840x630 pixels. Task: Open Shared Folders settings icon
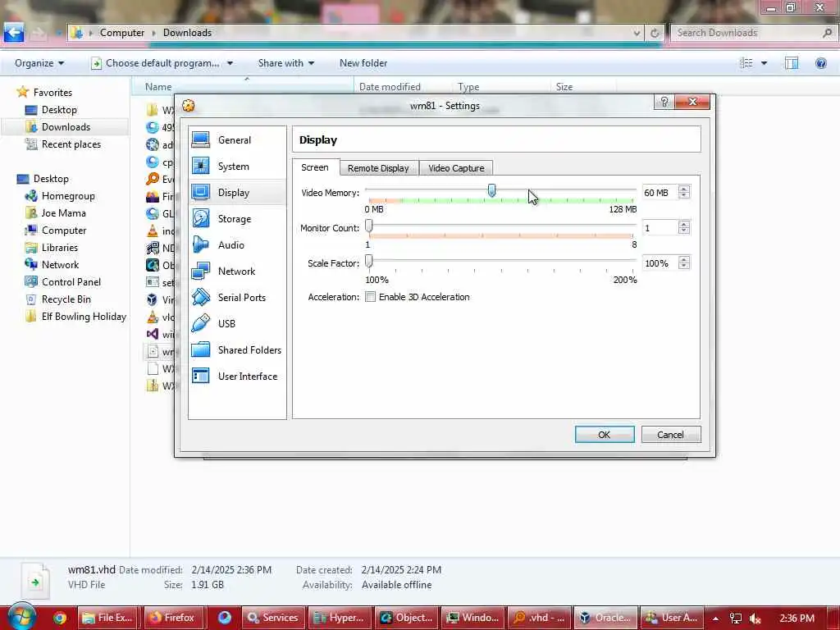click(201, 349)
